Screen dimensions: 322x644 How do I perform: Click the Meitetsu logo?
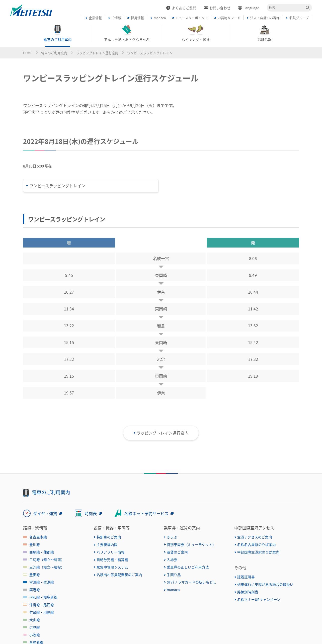point(31,11)
